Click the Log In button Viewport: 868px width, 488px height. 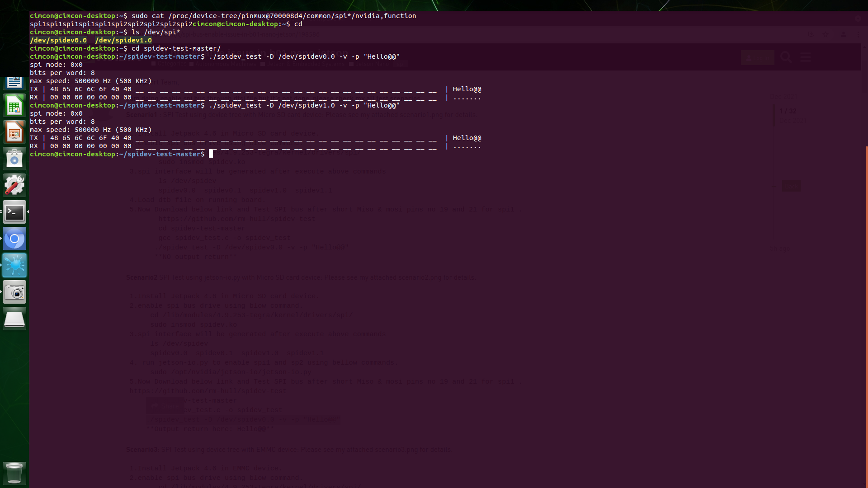pyautogui.click(x=757, y=58)
